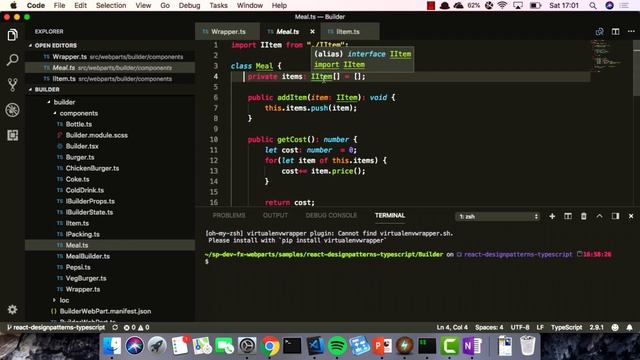This screenshot has width=640, height=360.
Task: Click the sync changes icon in status bar
Action: coord(115,327)
